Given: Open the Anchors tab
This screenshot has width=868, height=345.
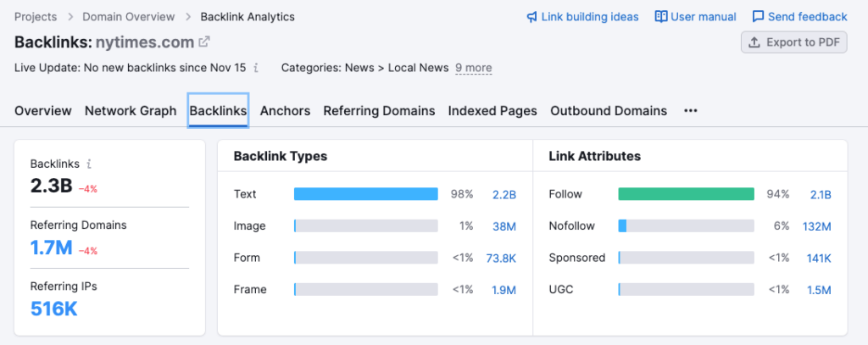Looking at the screenshot, I should click(x=285, y=111).
